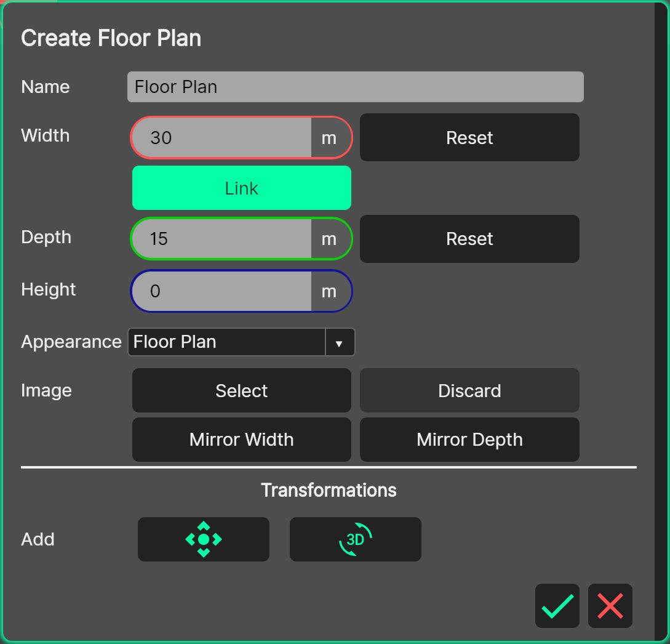Add a translation transformation
This screenshot has height=644, width=670.
[x=203, y=539]
